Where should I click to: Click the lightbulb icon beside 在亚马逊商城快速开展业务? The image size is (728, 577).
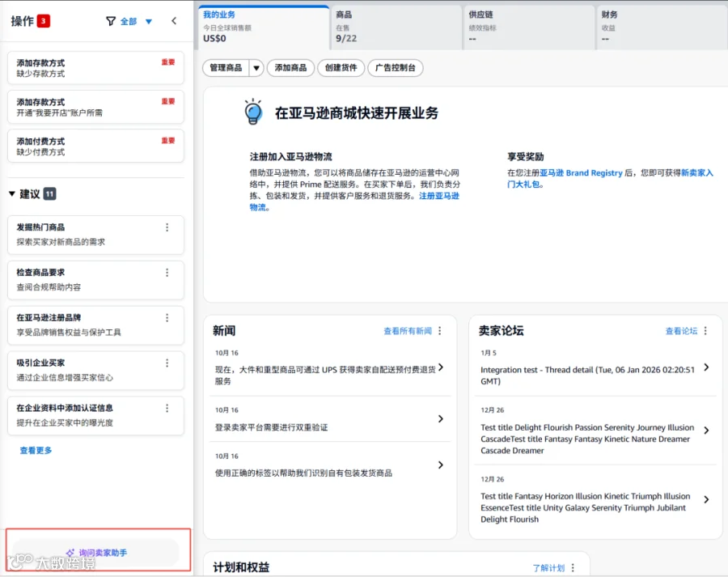pyautogui.click(x=253, y=112)
